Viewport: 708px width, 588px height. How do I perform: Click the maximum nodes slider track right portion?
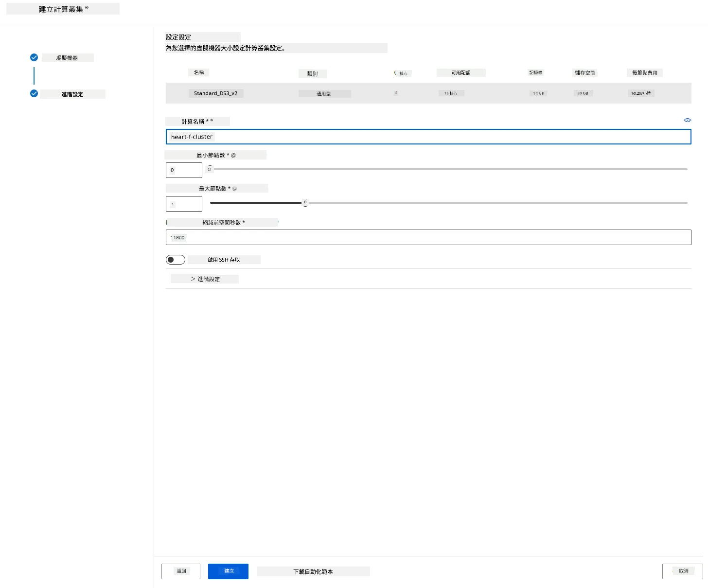click(498, 203)
